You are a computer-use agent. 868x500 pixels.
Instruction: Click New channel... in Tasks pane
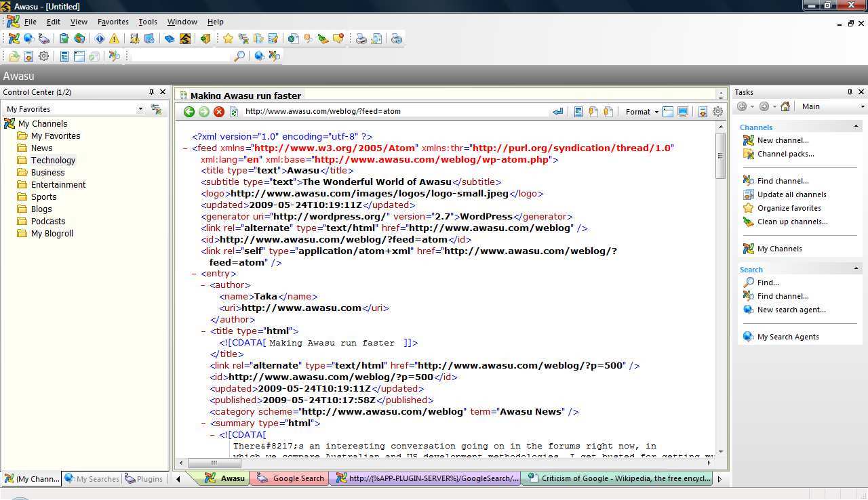coord(783,140)
